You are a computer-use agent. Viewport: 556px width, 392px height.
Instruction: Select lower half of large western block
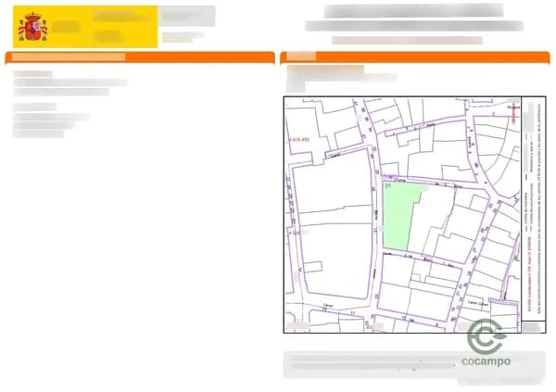click(332, 259)
